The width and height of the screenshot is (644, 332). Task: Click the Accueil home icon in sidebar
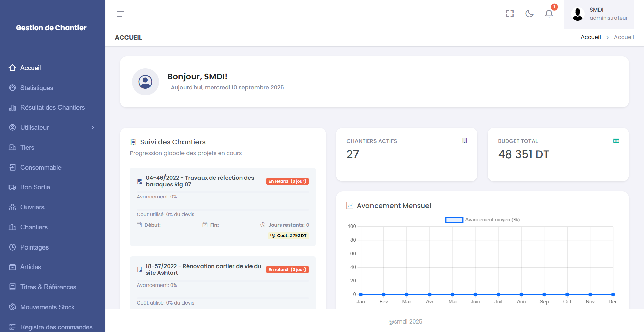pyautogui.click(x=13, y=68)
